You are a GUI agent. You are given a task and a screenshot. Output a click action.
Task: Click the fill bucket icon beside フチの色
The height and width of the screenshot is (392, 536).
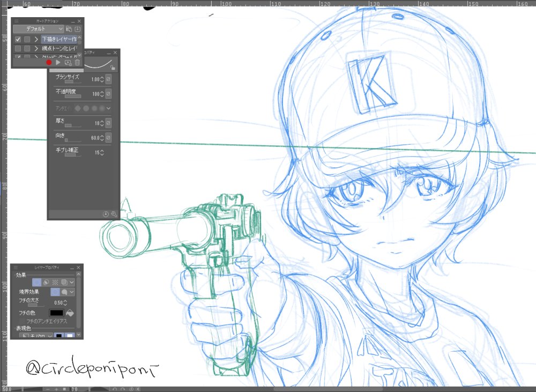pyautogui.click(x=70, y=313)
